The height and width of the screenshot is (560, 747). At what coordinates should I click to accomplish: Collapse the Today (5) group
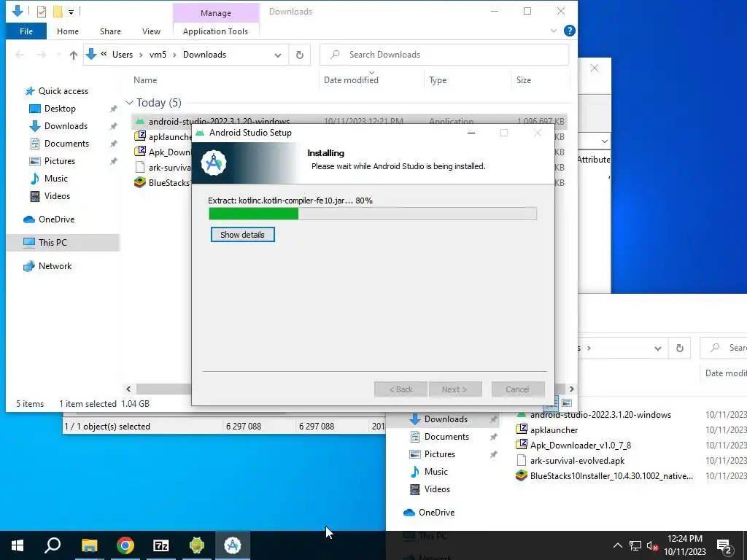pyautogui.click(x=129, y=103)
